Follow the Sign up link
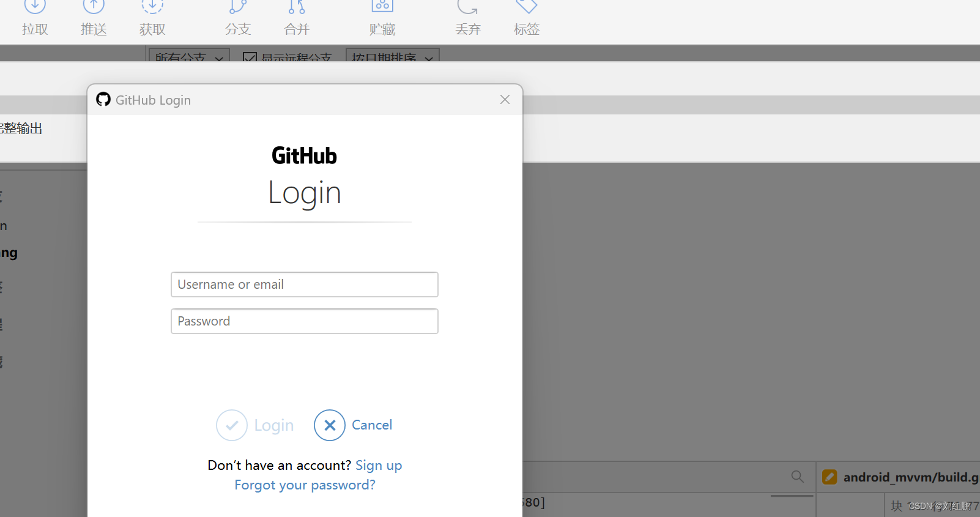Image resolution: width=980 pixels, height=517 pixels. click(379, 466)
